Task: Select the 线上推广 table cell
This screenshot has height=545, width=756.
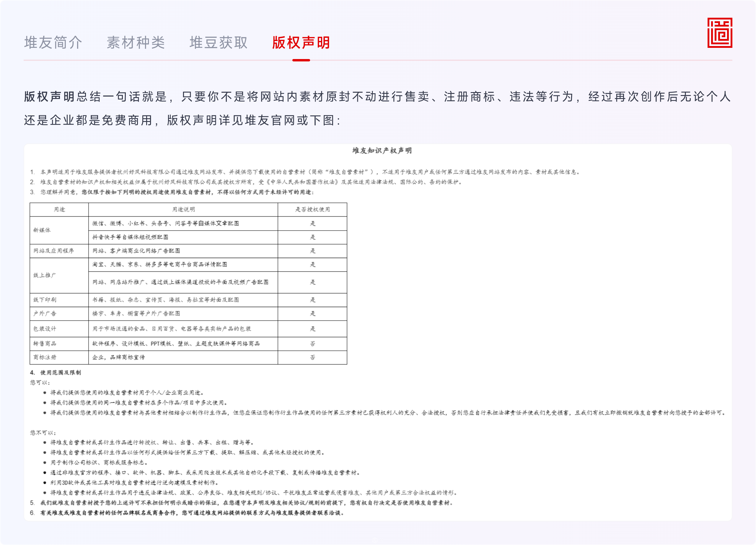Action: (x=45, y=275)
